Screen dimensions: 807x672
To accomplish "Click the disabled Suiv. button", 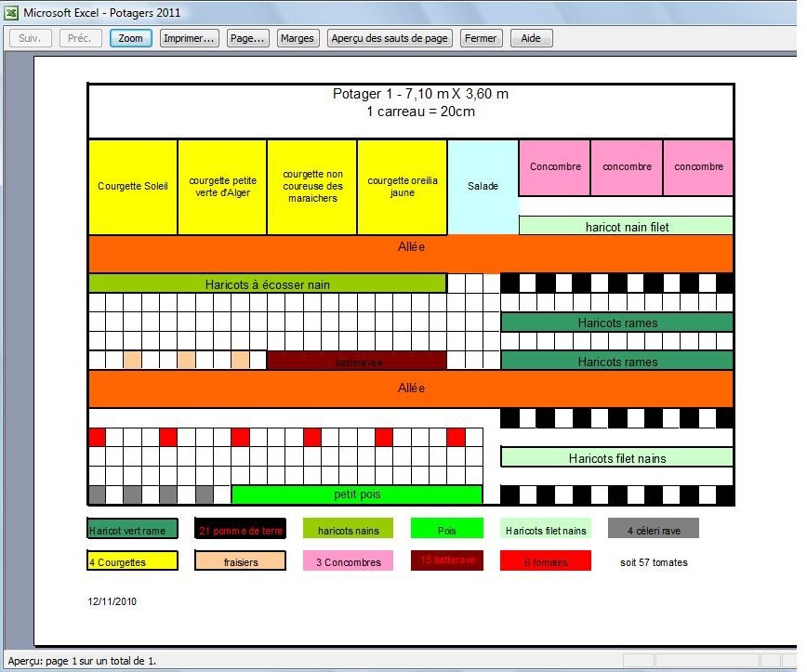I will 30,38.
